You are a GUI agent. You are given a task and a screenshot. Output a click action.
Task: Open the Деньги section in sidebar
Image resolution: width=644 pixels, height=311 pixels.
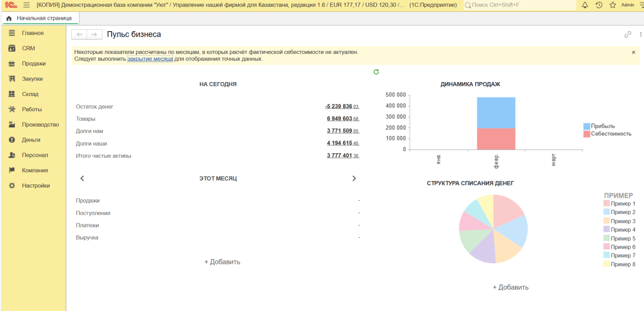(31, 140)
